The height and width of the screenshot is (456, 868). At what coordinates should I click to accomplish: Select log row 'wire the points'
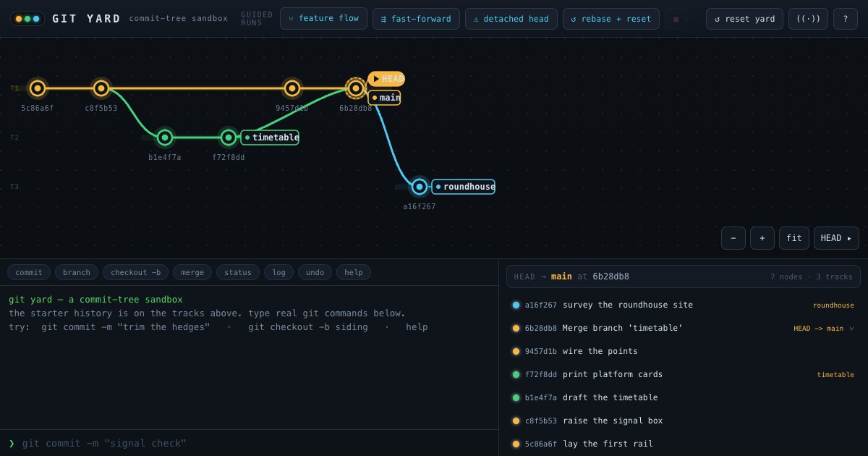point(683,351)
